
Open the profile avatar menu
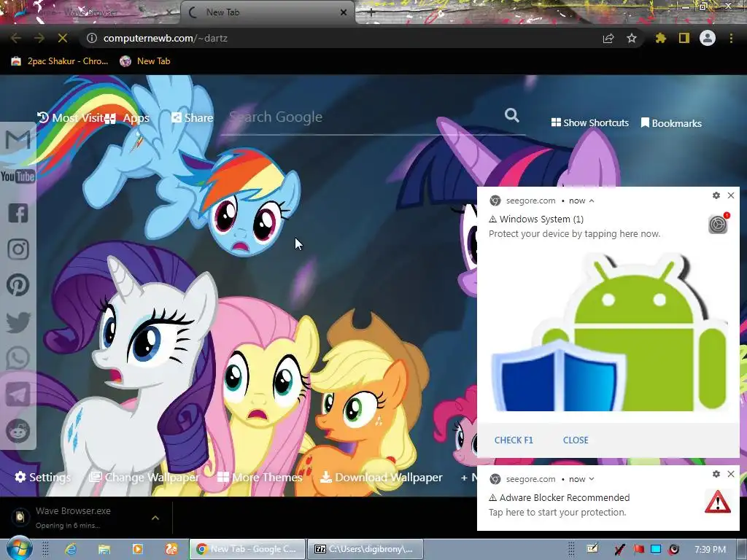click(x=708, y=38)
